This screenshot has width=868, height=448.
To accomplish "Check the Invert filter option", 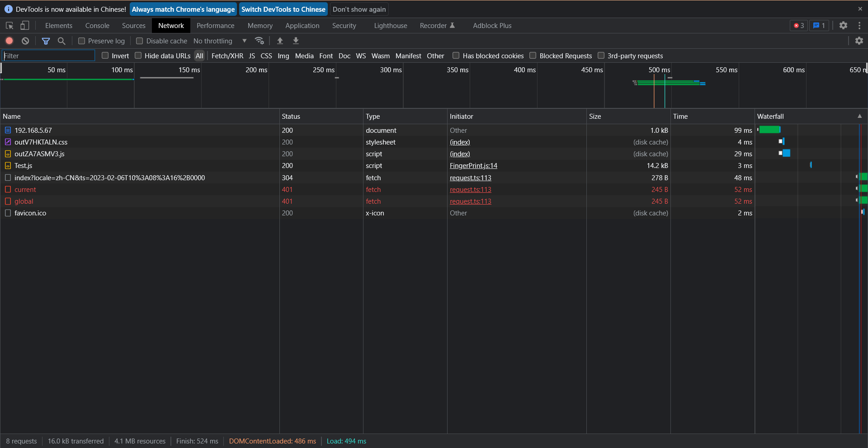I will [x=105, y=56].
